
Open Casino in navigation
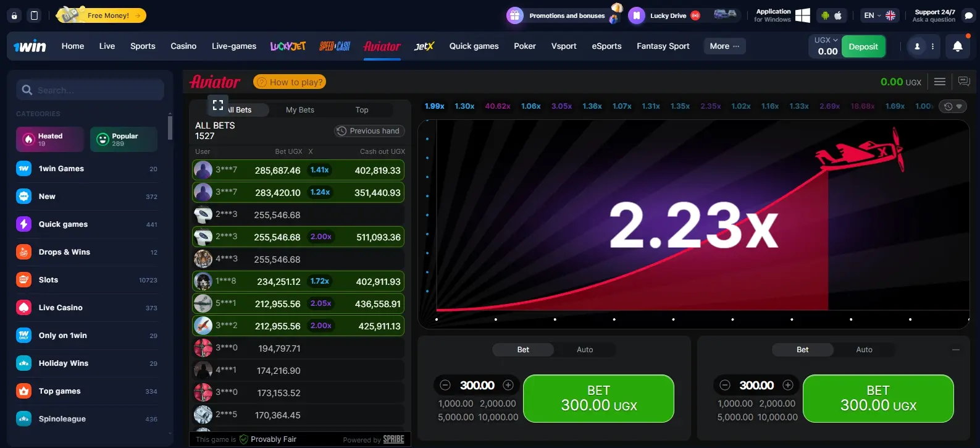pos(183,46)
